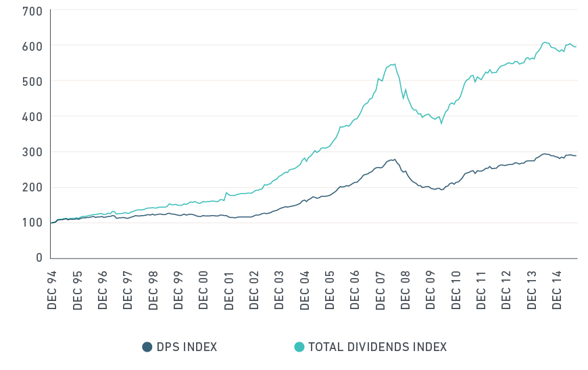
Task: Click the dark blue DPS Index legend circle
Action: coord(147,347)
